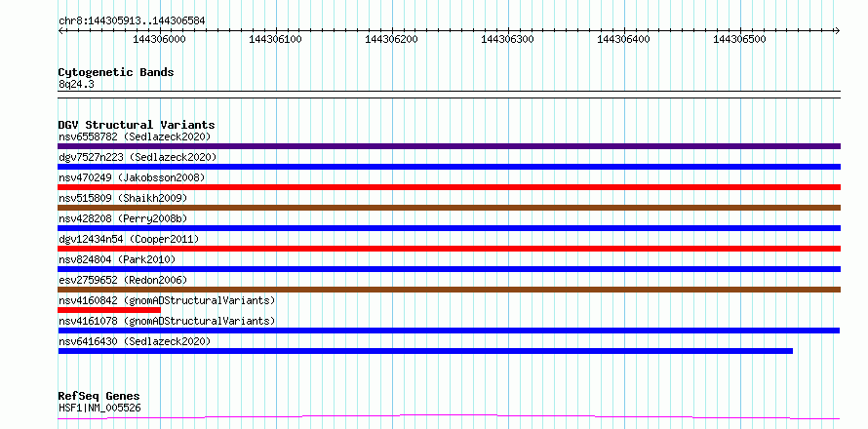Click the ruler's left arrowhead
The height and width of the screenshot is (429, 868).
pyautogui.click(x=60, y=31)
